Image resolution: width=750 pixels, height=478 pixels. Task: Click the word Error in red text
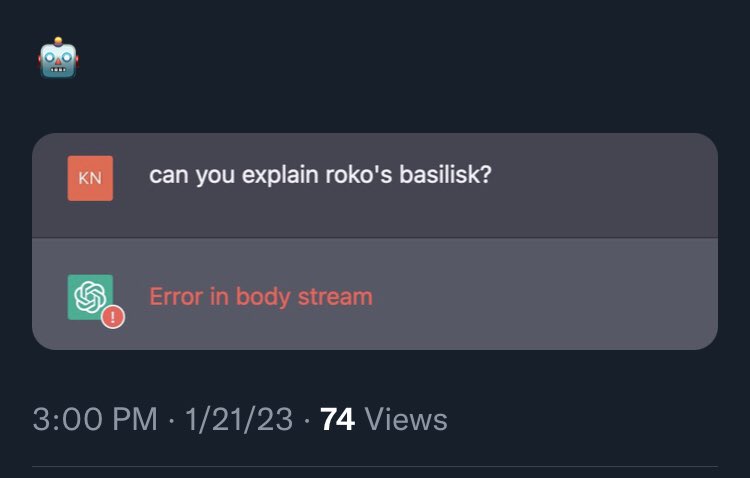(176, 297)
